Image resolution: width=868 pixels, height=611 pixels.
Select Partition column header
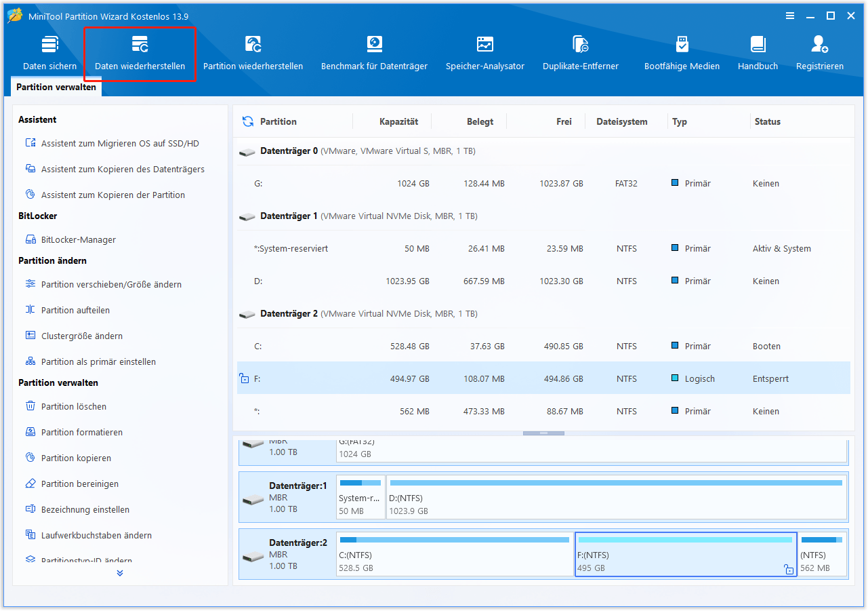tap(278, 122)
